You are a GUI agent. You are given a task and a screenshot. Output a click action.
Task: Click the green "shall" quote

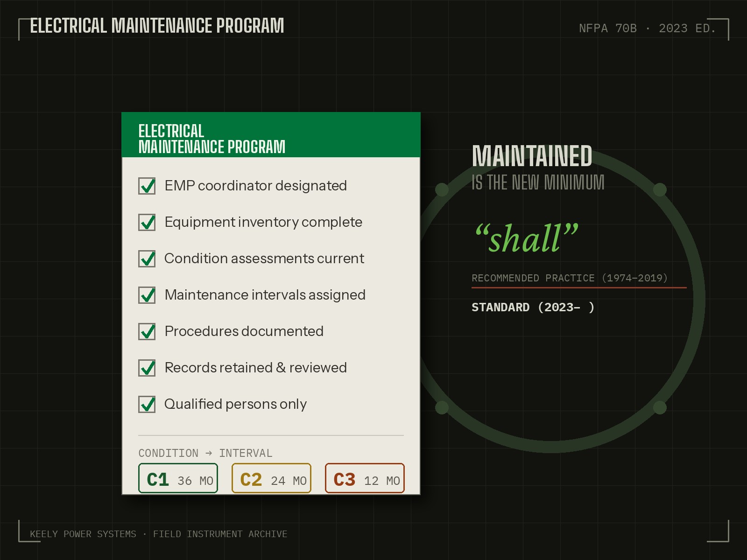click(527, 238)
